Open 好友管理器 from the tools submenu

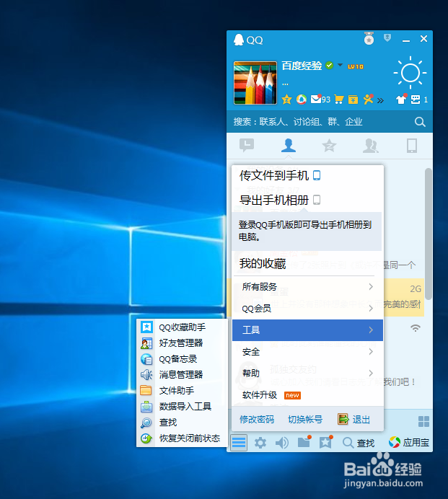[x=182, y=343]
